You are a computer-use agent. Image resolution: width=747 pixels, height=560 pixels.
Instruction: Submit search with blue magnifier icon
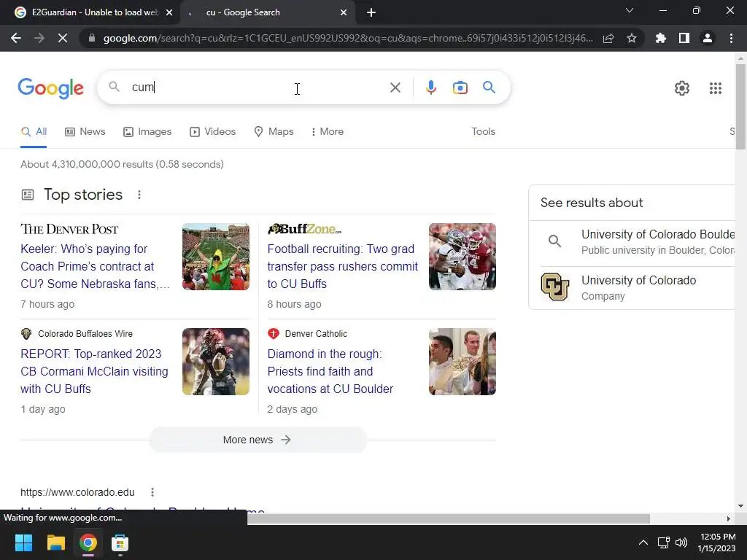point(489,87)
